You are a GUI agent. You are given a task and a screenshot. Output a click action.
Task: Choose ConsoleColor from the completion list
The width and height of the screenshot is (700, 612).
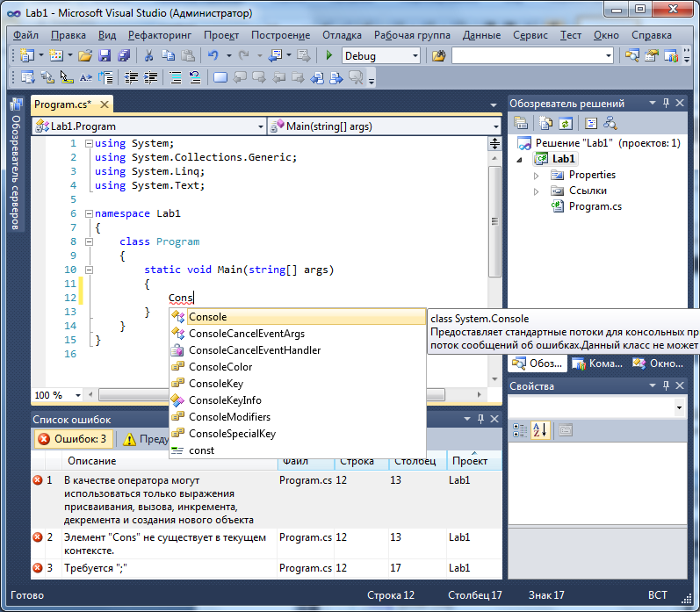298,367
